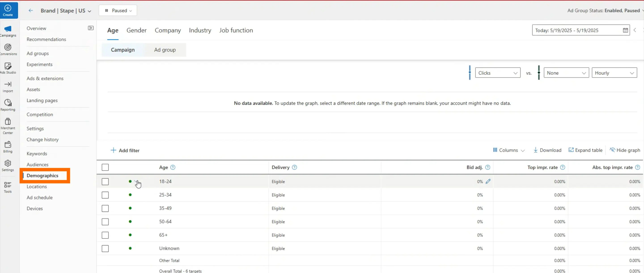This screenshot has height=273, width=644.
Task: Open the Columns dropdown
Action: click(509, 150)
